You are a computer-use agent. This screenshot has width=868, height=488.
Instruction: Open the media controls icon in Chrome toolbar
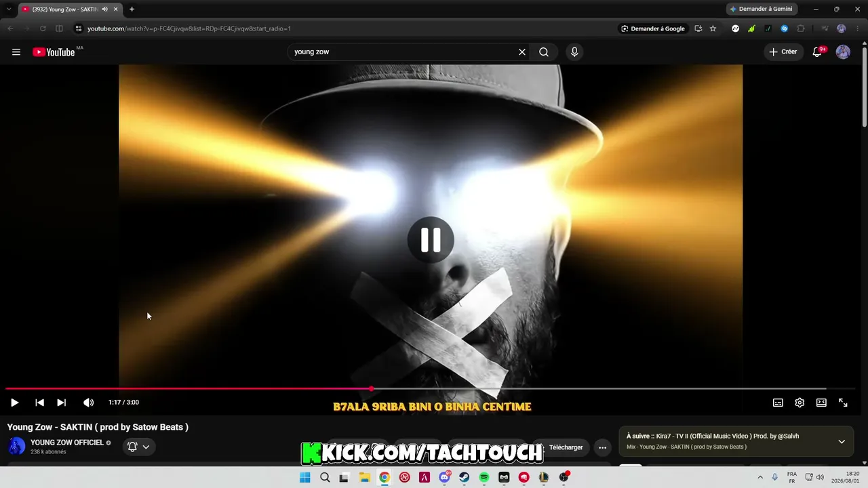click(x=825, y=28)
